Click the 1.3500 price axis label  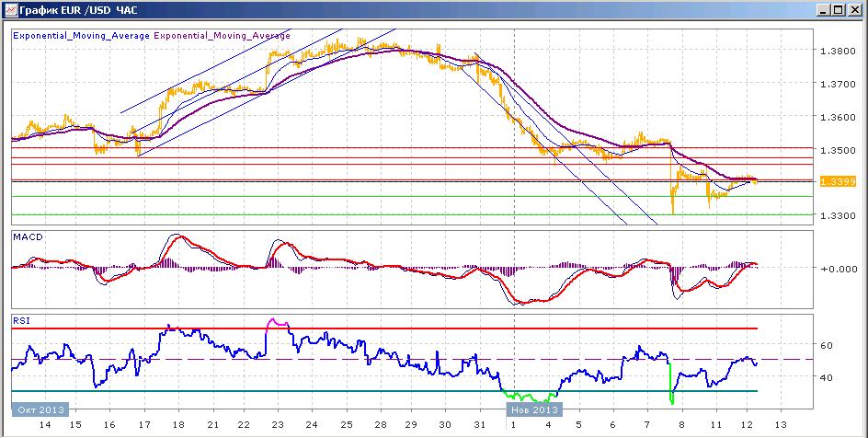(837, 150)
